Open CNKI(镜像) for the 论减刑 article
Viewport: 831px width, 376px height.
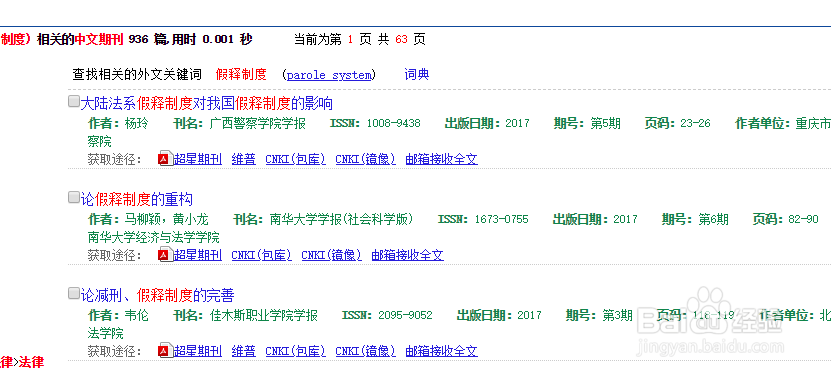[x=366, y=351]
